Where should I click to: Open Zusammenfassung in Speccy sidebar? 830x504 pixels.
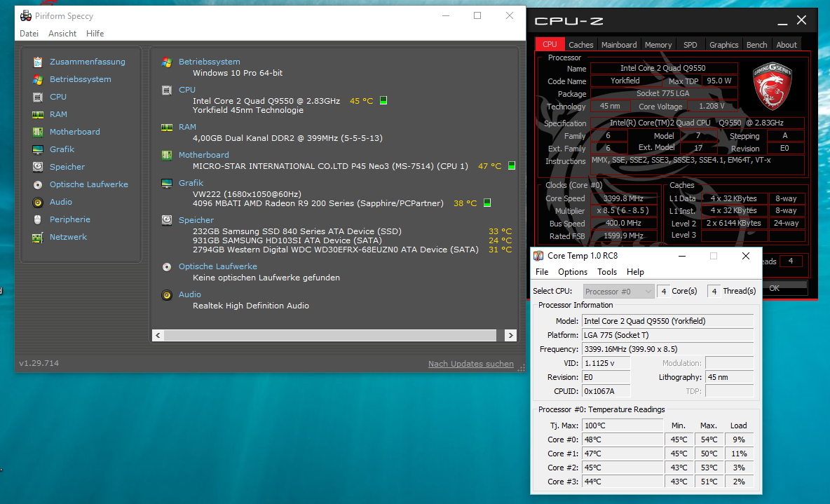click(x=88, y=62)
